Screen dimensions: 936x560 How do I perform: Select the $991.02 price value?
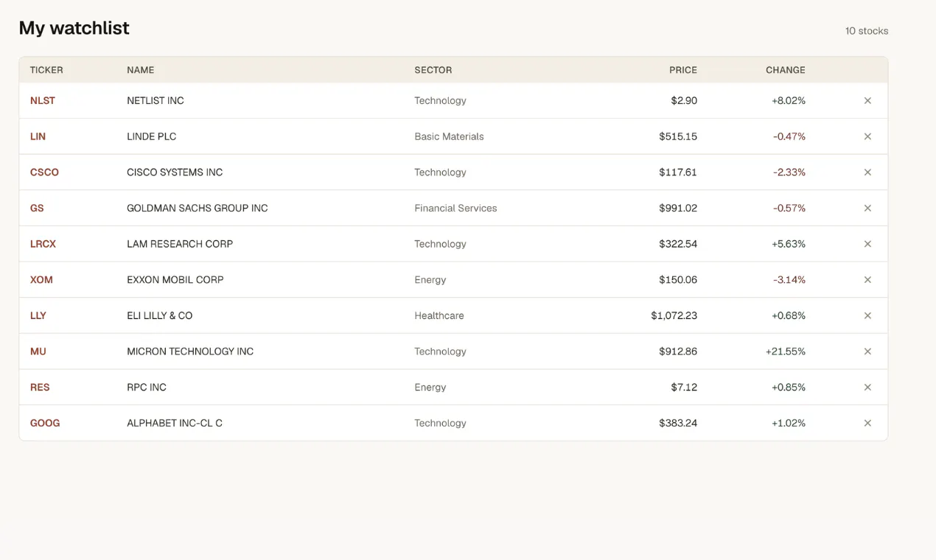pos(678,208)
